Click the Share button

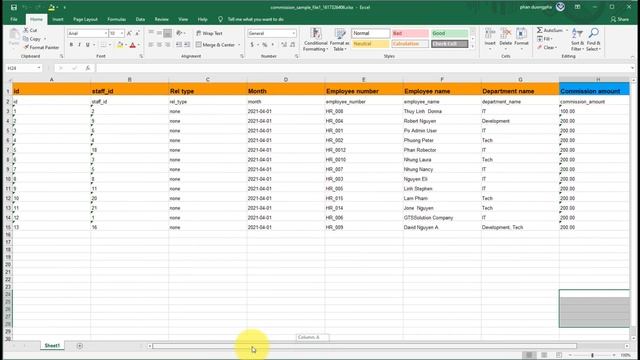[x=620, y=19]
